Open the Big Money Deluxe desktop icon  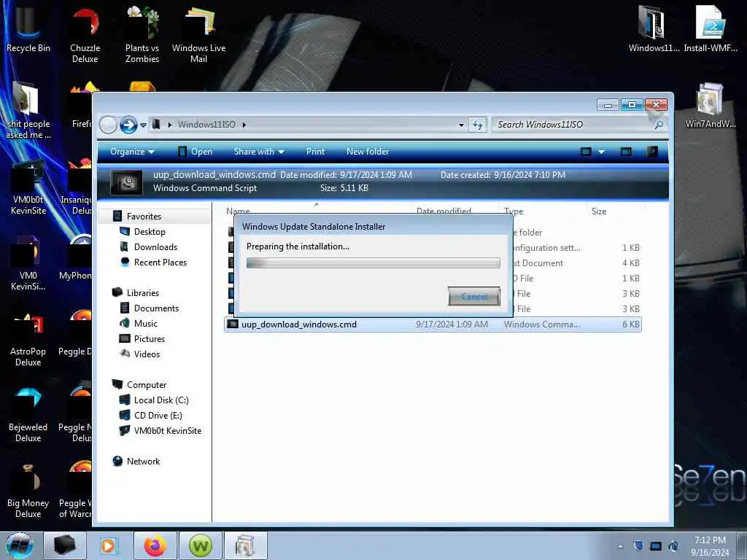(x=28, y=489)
